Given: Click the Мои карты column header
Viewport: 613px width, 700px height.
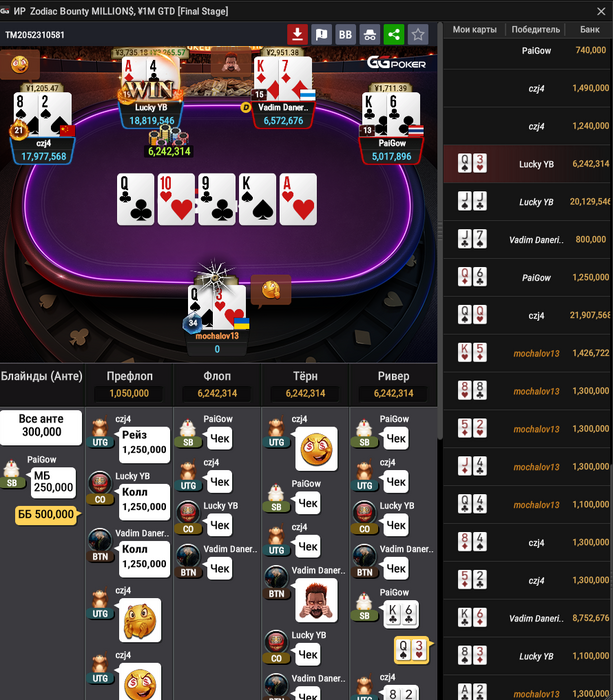Looking at the screenshot, I should (x=475, y=29).
